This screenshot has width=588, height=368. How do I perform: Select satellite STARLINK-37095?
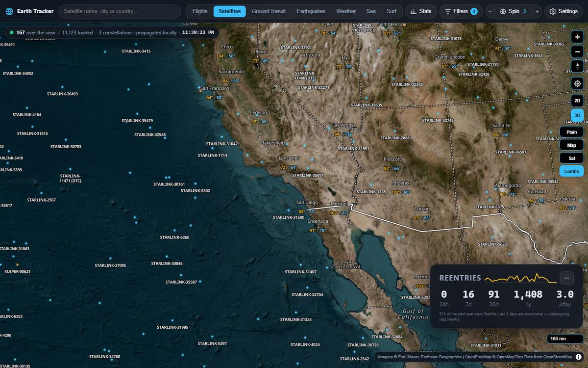point(110,265)
